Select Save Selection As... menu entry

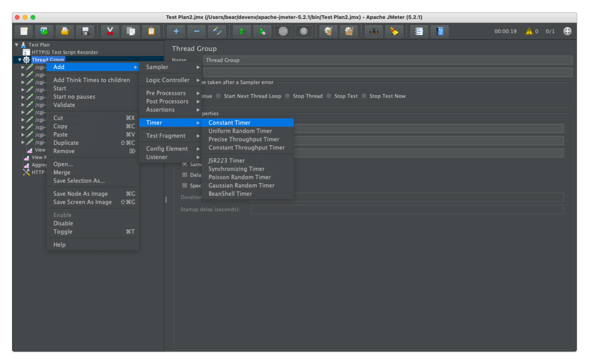(x=93, y=181)
